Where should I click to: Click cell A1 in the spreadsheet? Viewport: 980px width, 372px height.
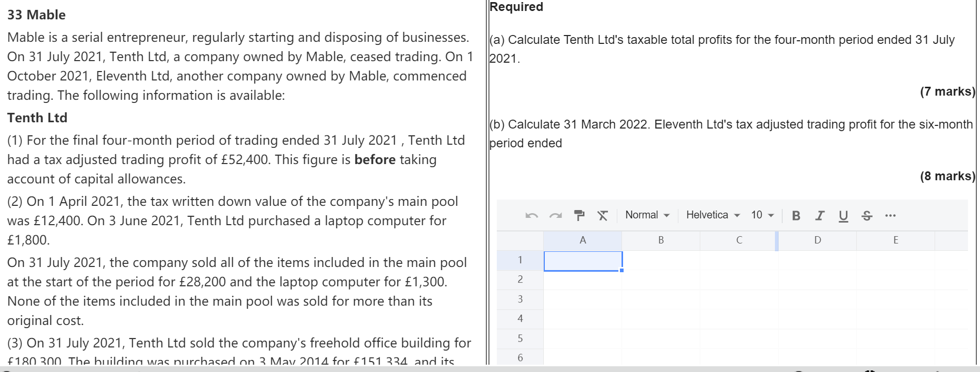(x=582, y=261)
